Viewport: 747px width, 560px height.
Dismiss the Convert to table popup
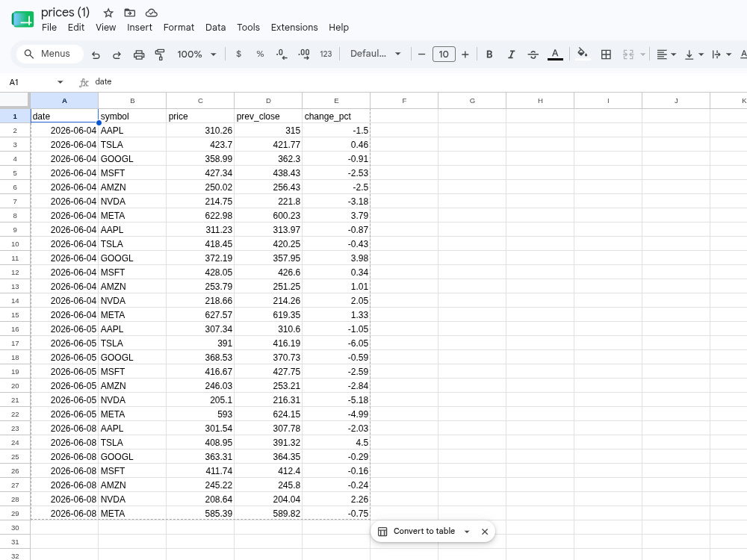(x=485, y=532)
